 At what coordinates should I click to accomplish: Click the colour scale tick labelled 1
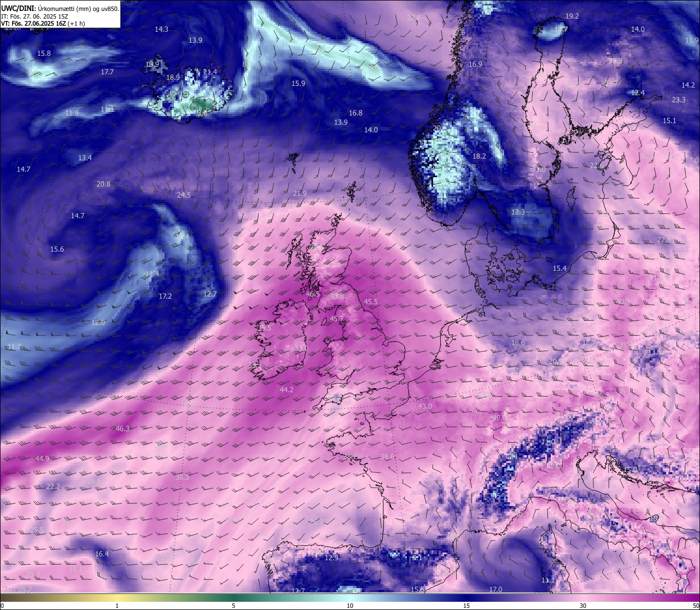117,606
